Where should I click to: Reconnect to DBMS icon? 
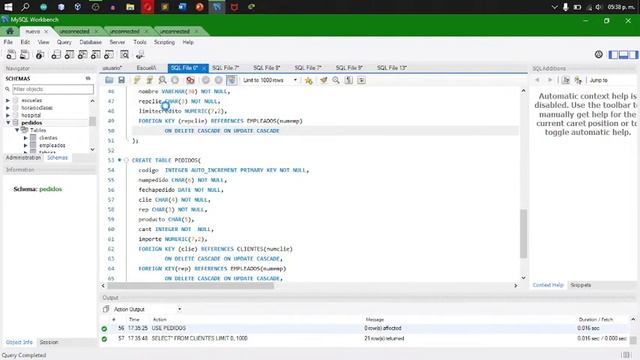pyautogui.click(x=140, y=55)
